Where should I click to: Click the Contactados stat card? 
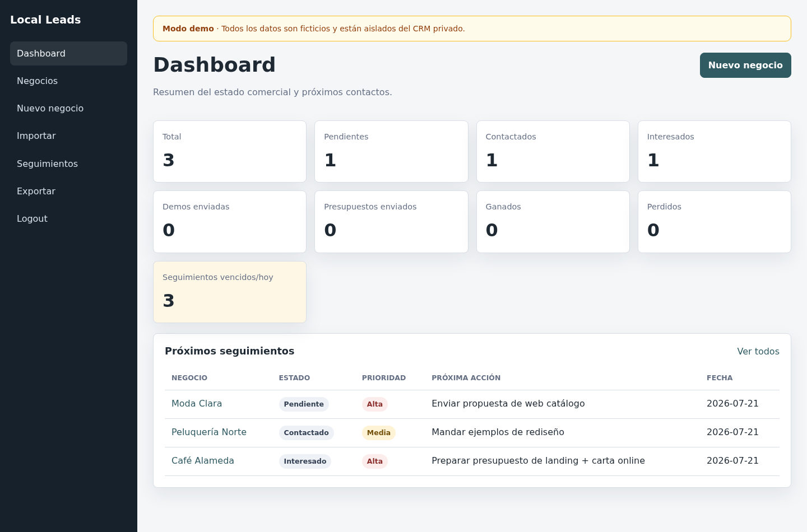[x=553, y=151]
